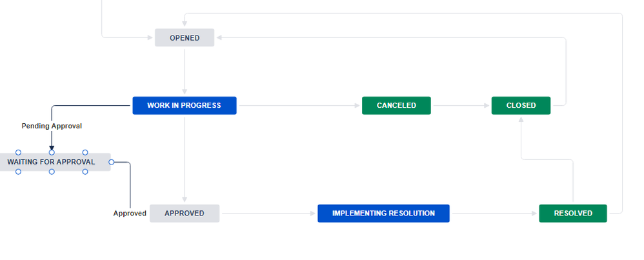This screenshot has height=260, width=644.
Task: Select transition arrow from APPROVED to IMPLEMENTING RESOLUTION
Action: coord(268,214)
